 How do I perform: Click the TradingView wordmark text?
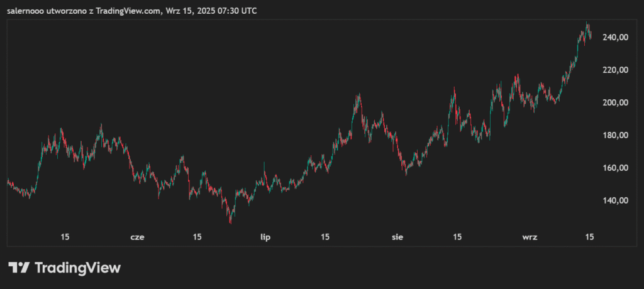click(77, 268)
